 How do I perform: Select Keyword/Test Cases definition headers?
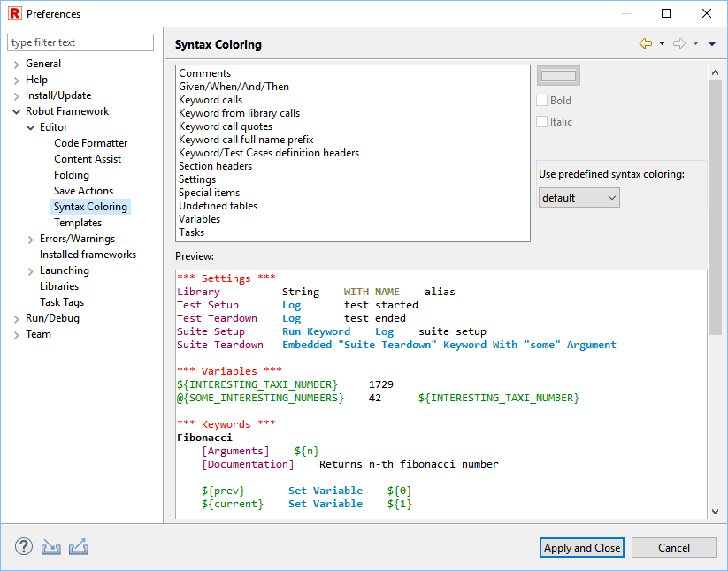269,153
